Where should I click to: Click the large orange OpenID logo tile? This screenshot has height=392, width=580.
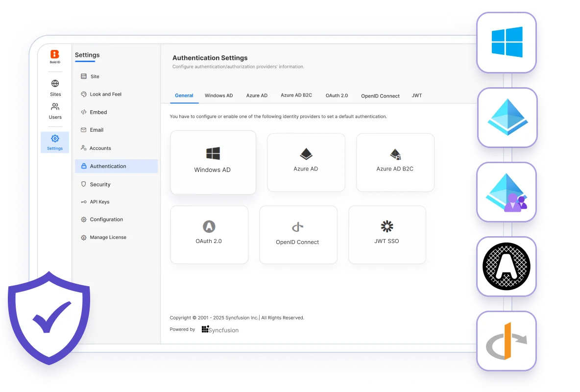(507, 341)
